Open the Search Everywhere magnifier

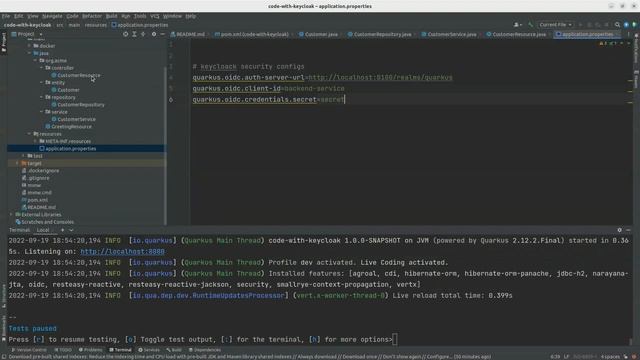tap(617, 25)
